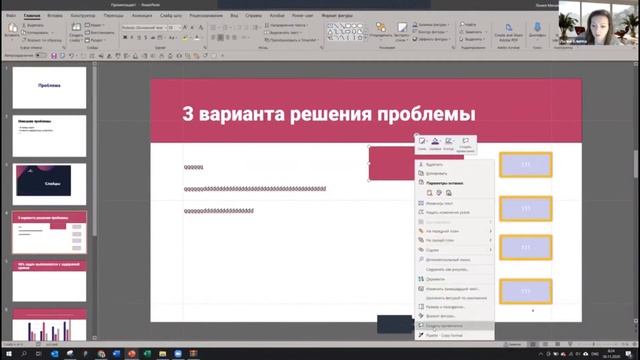Select the dark 'Слайды' slide thumbnail
Viewport: 640px width, 360px height.
pyautogui.click(x=49, y=184)
